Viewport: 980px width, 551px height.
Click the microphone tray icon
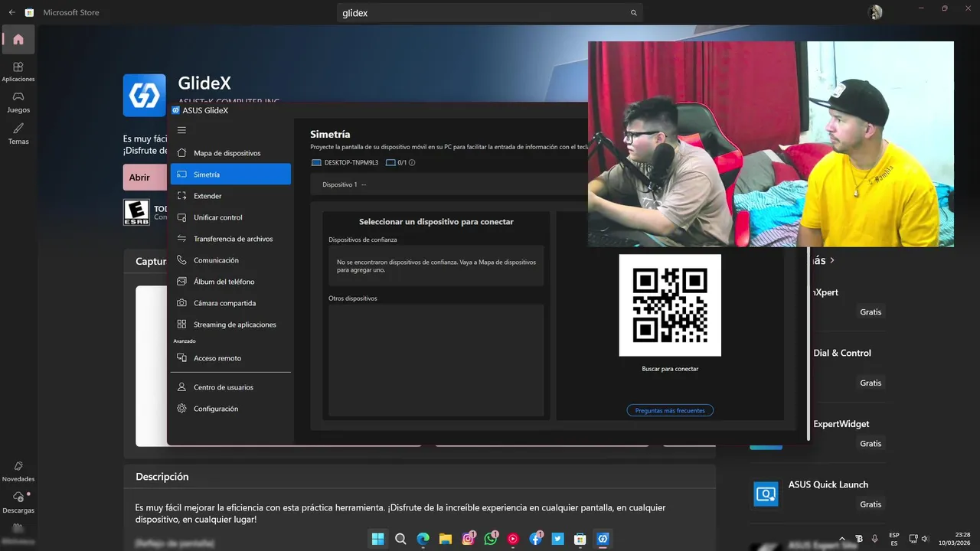874,539
